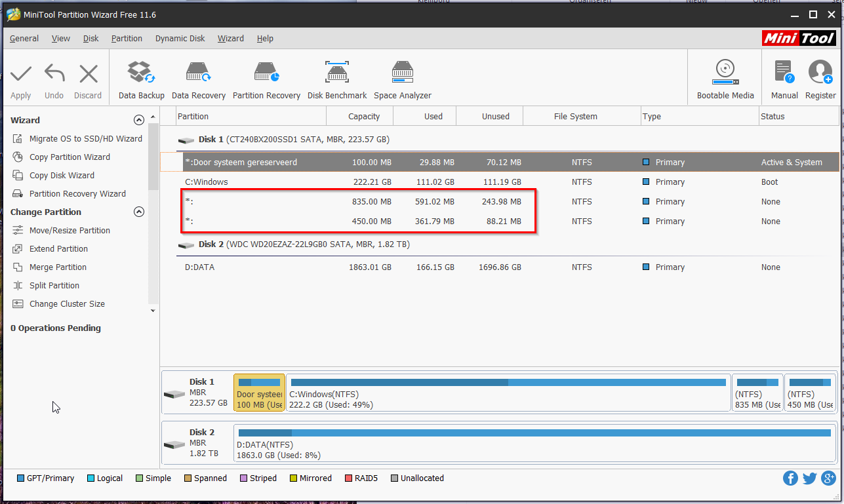Sort by the Used column header
Viewport: 844px width, 504px height.
[x=424, y=116]
